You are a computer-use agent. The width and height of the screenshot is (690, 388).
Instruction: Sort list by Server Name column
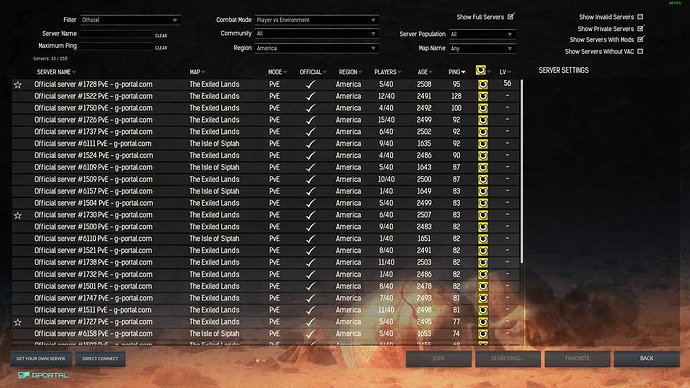pyautogui.click(x=56, y=72)
